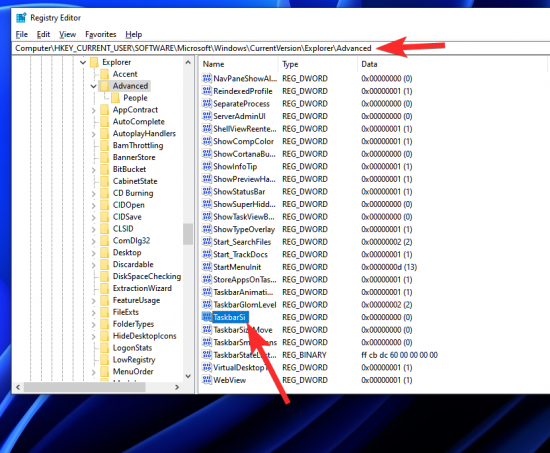
Task: Open the Help menu
Action: click(134, 34)
